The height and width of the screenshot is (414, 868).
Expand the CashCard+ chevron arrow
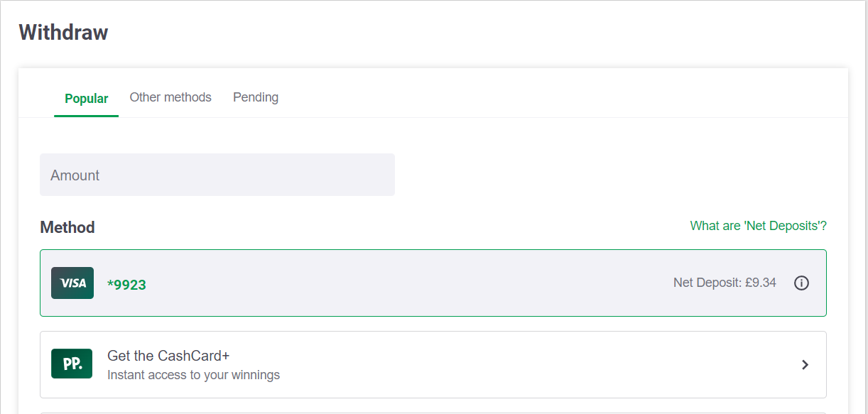coord(805,365)
